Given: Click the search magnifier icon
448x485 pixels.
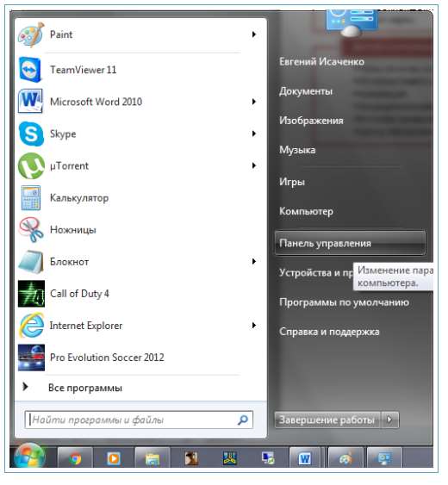Looking at the screenshot, I should coord(243,420).
